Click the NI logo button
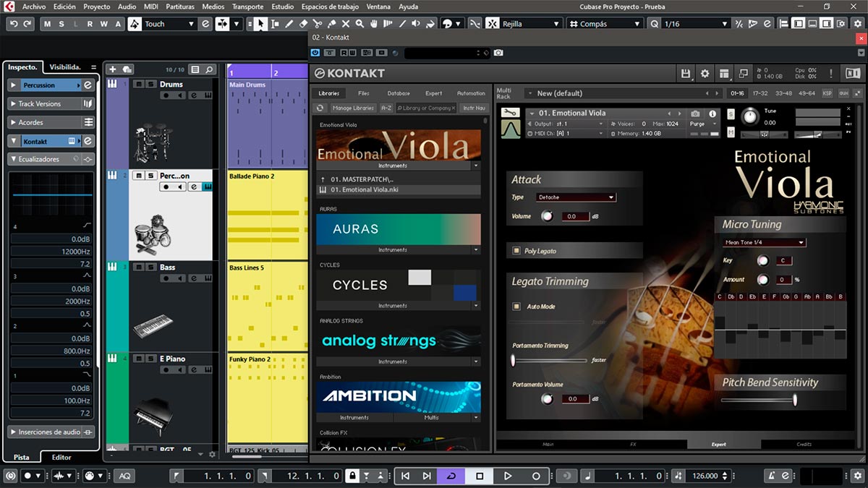The width and height of the screenshot is (868, 488). [853, 73]
